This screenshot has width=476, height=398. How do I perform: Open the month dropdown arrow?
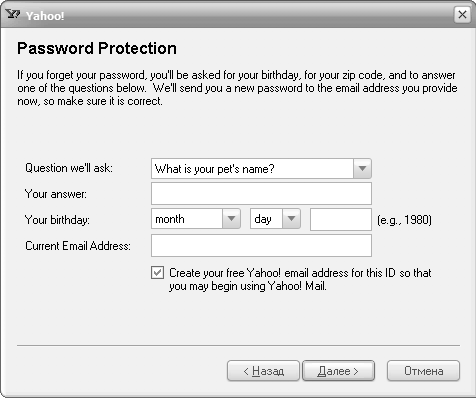tap(231, 219)
